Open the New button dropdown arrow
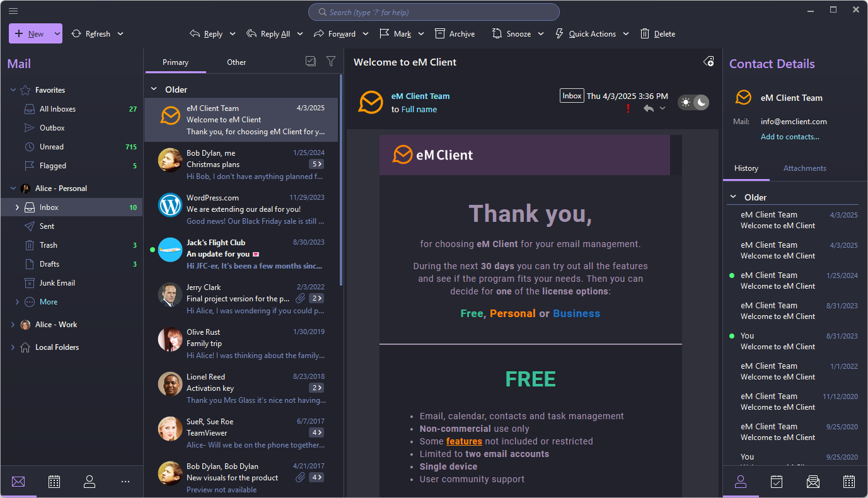868x498 pixels. 57,34
